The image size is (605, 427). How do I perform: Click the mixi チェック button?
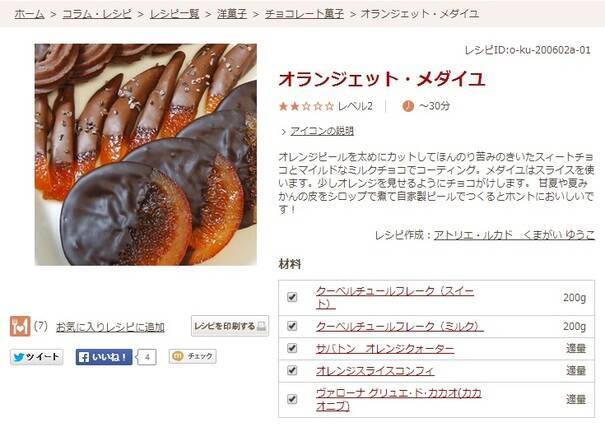point(193,356)
